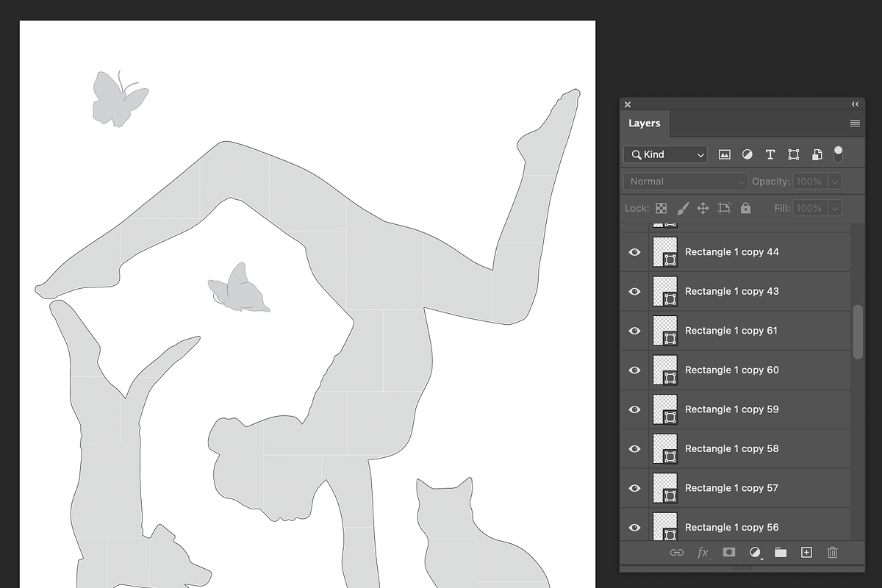
Task: Open the Normal blend mode dropdown
Action: [686, 182]
